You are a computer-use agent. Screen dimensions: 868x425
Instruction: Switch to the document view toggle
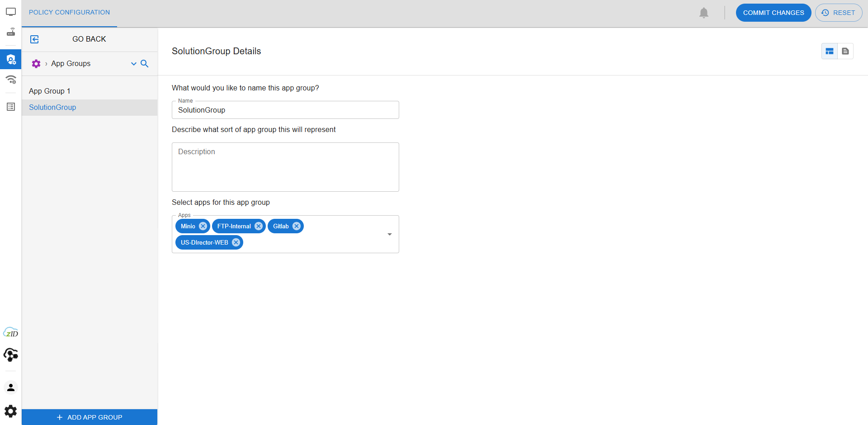tap(845, 51)
